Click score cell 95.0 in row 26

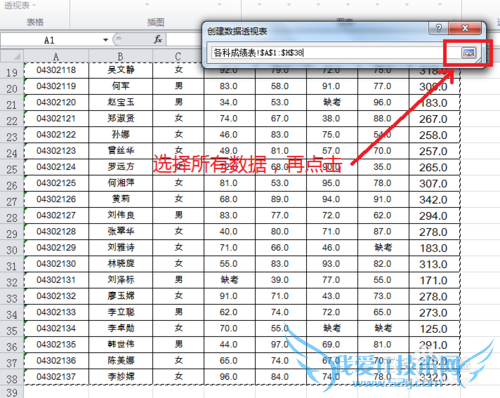tap(331, 183)
